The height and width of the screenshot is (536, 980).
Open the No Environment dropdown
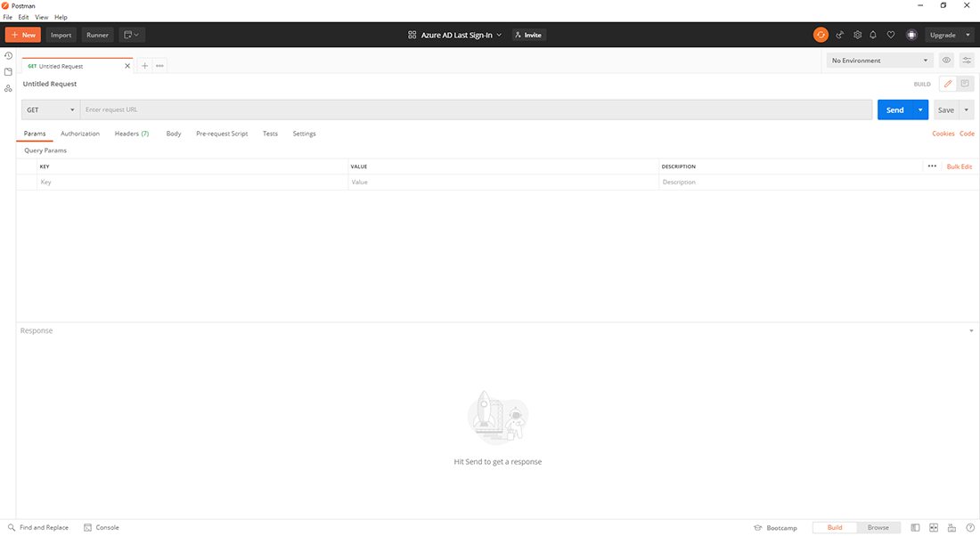point(880,61)
